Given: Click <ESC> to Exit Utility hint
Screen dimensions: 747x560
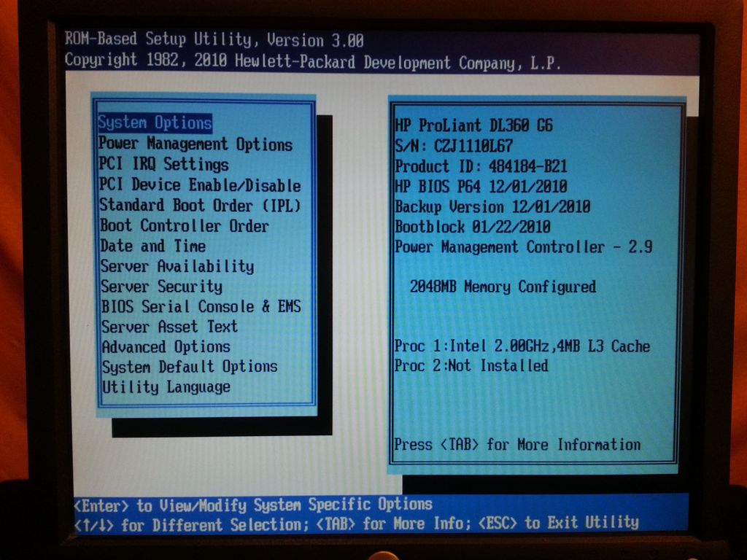Looking at the screenshot, I should 558,523.
